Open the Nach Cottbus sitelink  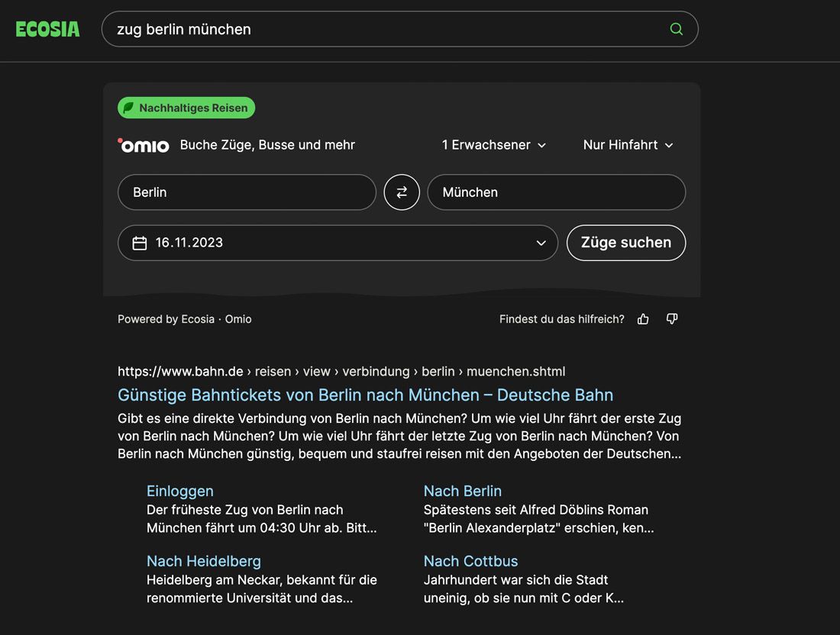click(x=470, y=561)
